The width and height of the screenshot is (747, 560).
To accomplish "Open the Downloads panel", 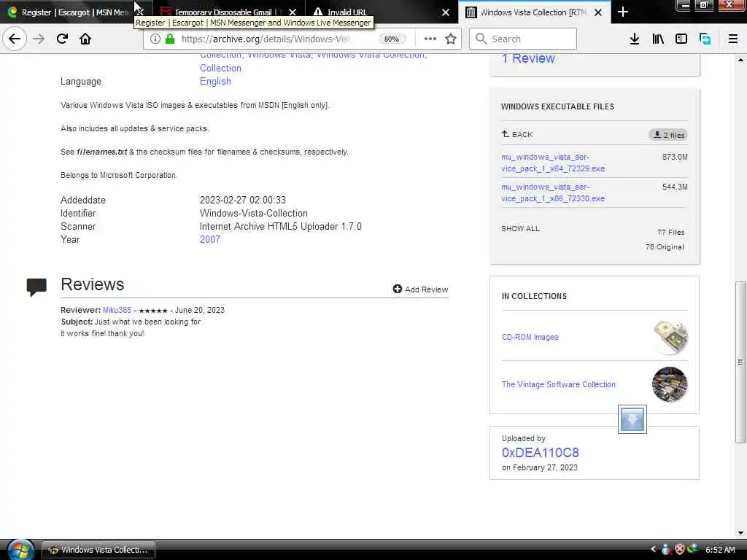I will 635,39.
